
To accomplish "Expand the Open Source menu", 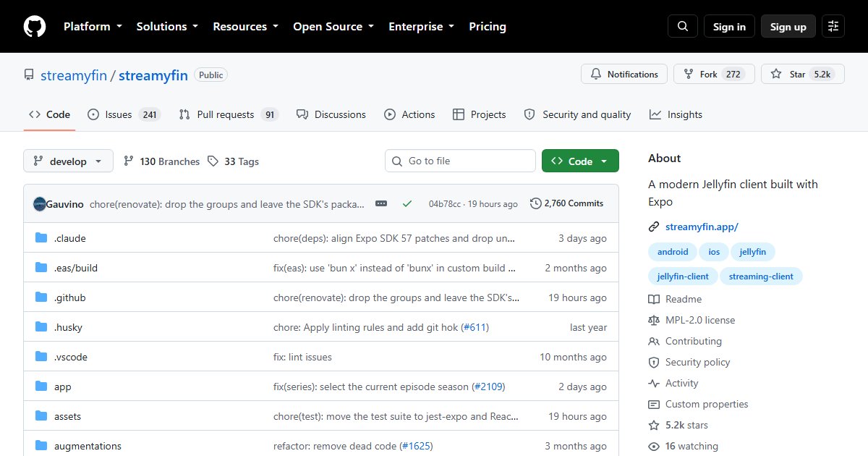I will click(x=333, y=27).
